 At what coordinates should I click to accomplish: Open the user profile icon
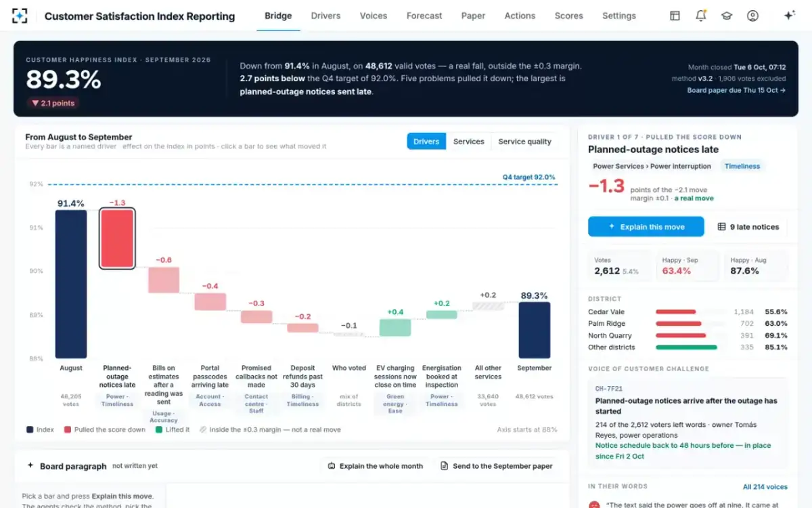pos(752,16)
